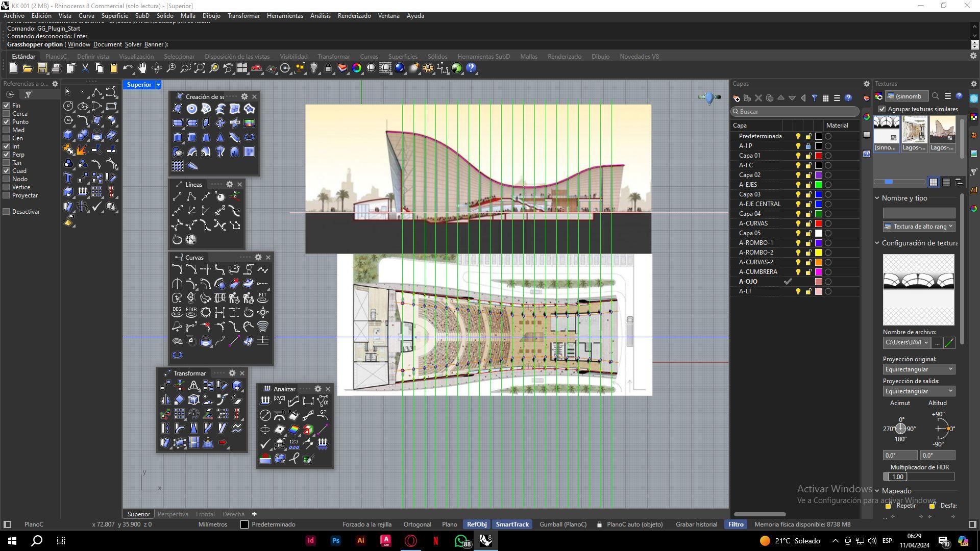Select the Pan hand tool

pos(142,68)
